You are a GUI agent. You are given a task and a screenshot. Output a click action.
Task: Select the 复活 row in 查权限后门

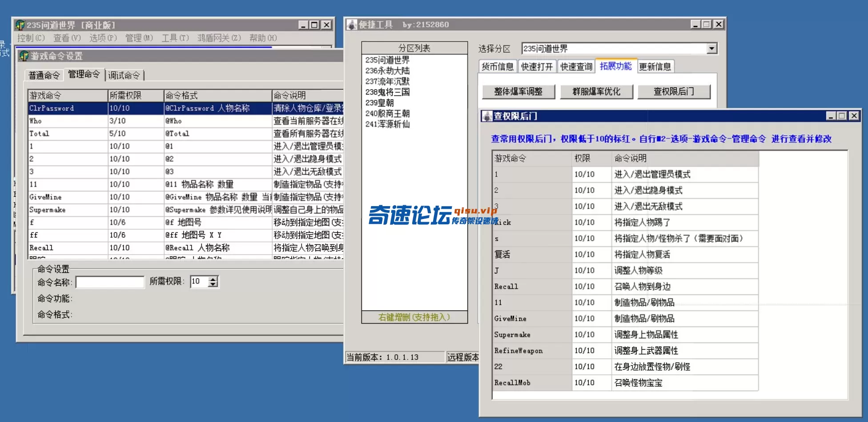point(626,255)
